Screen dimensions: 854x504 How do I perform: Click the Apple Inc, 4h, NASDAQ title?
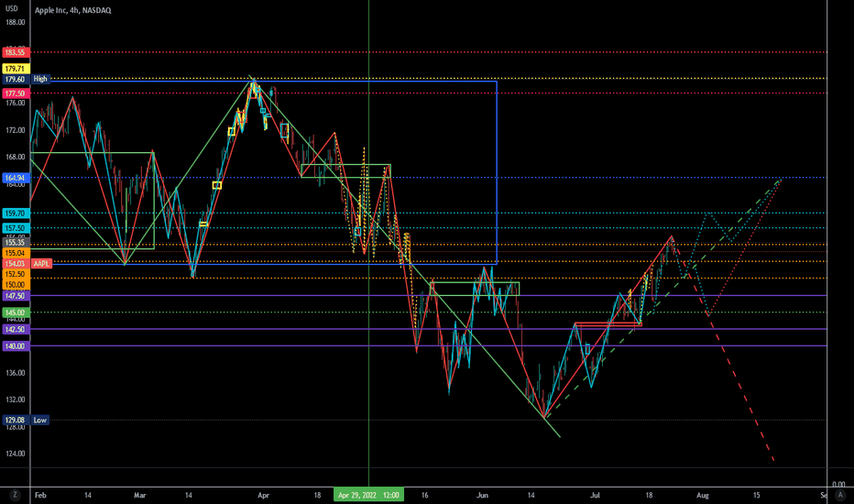point(73,10)
